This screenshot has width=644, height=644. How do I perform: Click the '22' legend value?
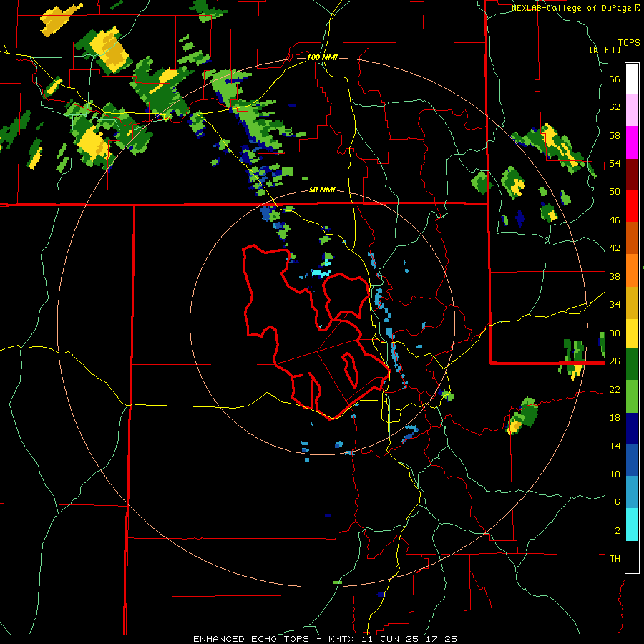point(615,389)
